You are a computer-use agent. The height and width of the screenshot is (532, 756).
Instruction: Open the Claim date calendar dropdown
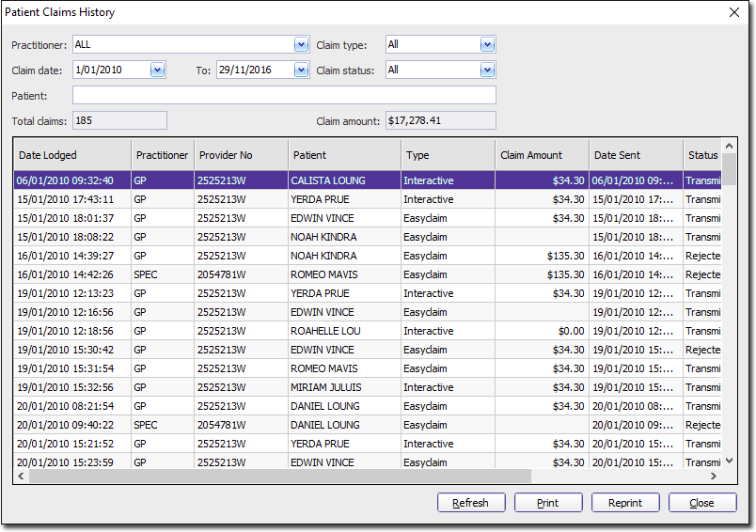[x=157, y=70]
